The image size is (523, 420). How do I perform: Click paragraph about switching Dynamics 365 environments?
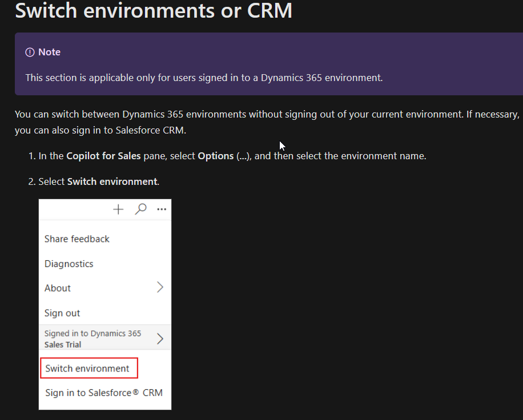[267, 122]
